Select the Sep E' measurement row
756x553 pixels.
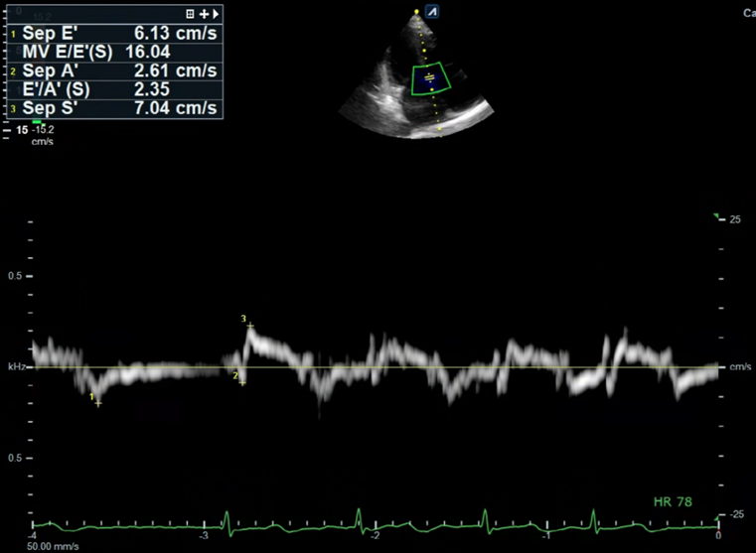[115, 33]
